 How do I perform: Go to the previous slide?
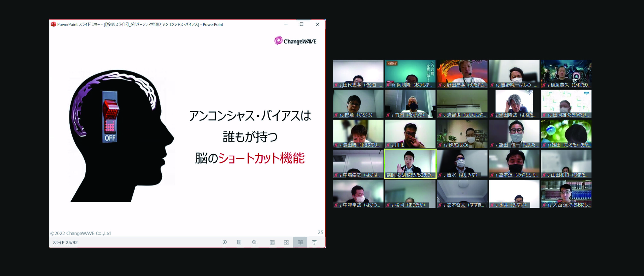[225, 242]
